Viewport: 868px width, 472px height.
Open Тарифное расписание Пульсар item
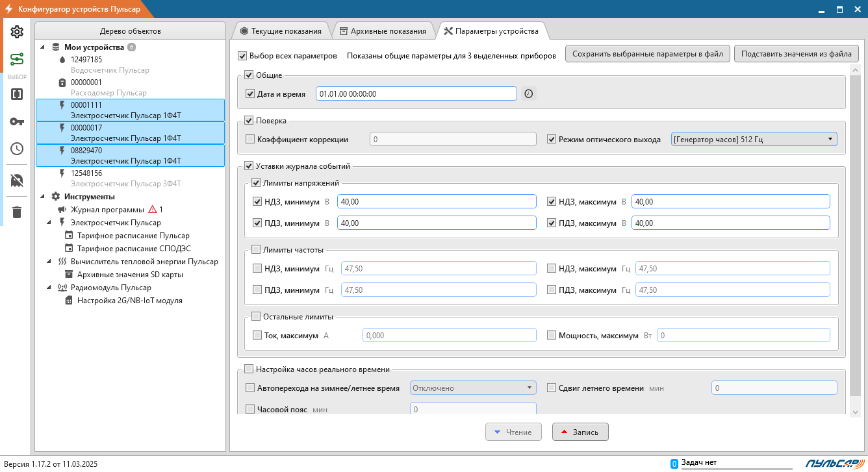pos(133,236)
